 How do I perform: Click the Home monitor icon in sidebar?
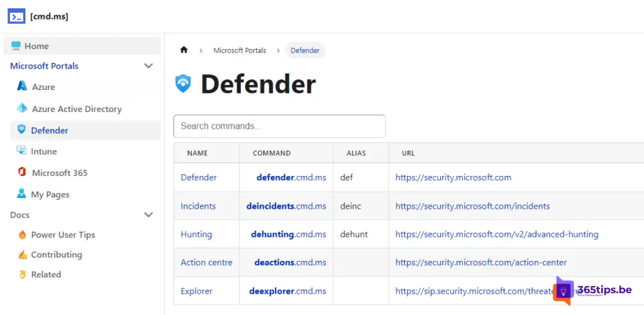click(16, 46)
